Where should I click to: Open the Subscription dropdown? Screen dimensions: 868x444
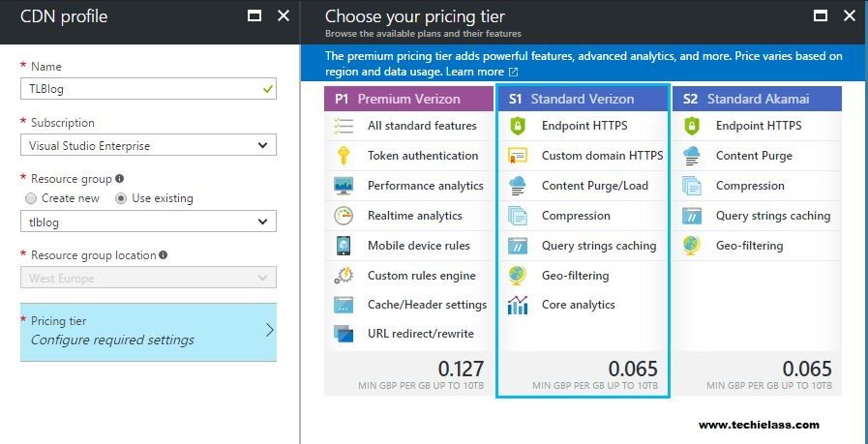click(x=148, y=146)
